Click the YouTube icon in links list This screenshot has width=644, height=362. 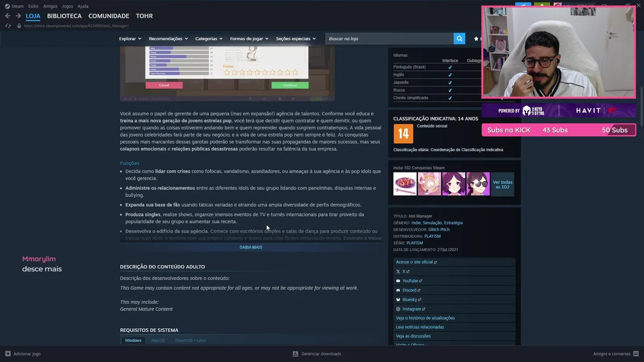pos(398,281)
